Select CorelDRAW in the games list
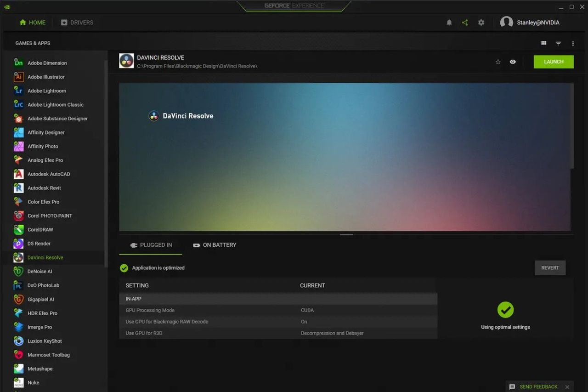Screen dimensions: 588x392 40,229
